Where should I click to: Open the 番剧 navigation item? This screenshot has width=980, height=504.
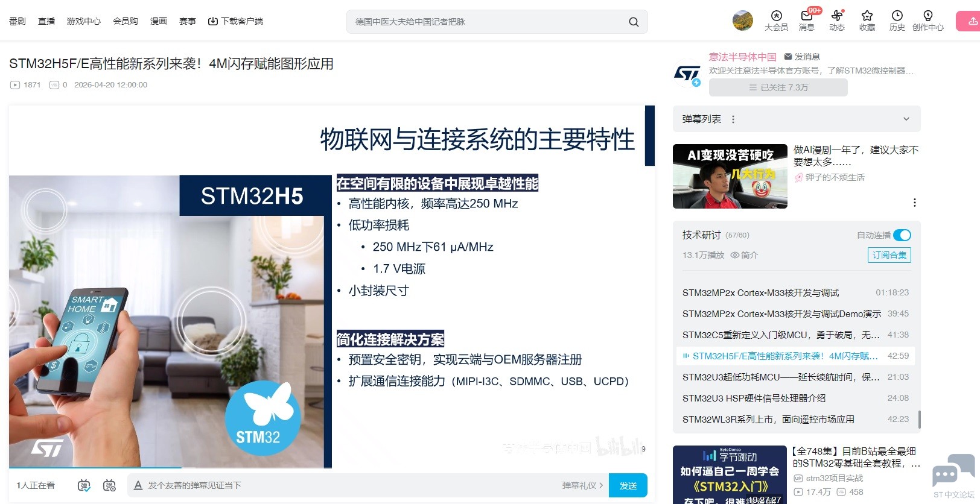17,21
